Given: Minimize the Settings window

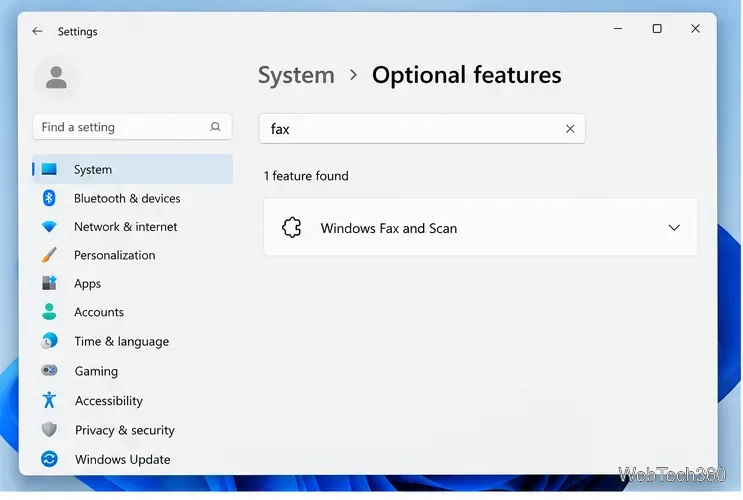Looking at the screenshot, I should pos(618,28).
